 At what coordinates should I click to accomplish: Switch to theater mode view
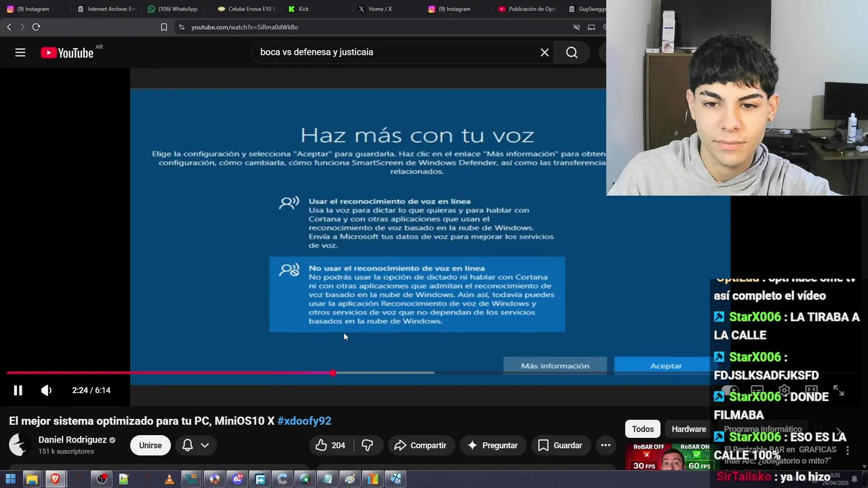tap(811, 390)
